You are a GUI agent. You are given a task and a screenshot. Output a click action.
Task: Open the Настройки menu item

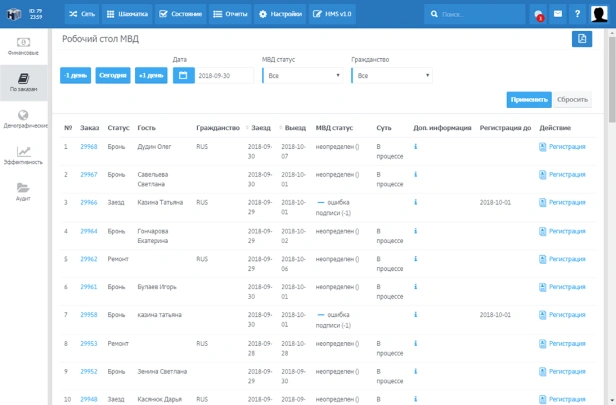280,14
